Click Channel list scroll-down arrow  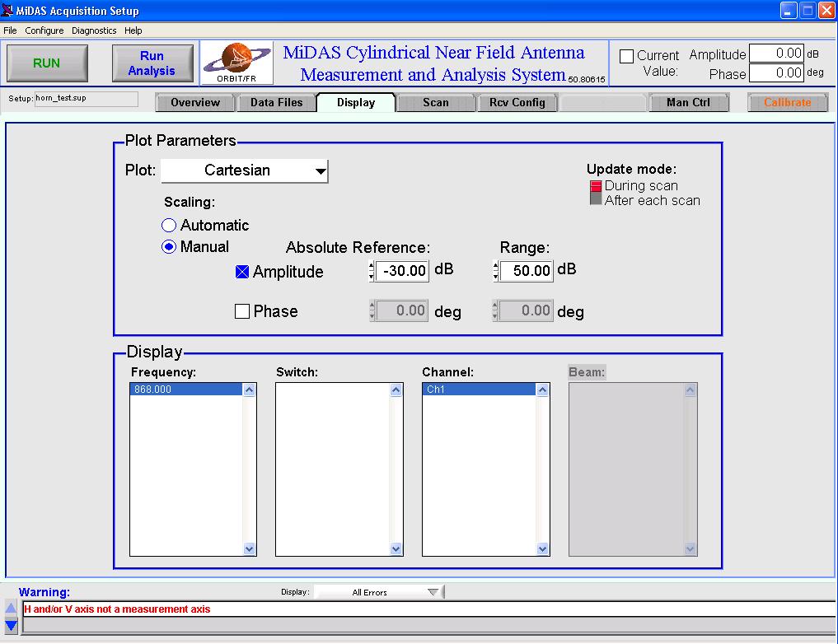542,548
